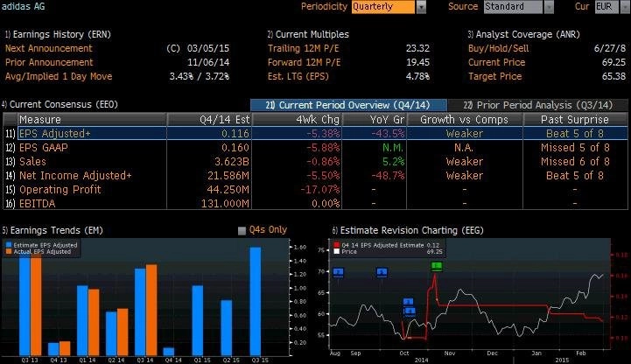Open Current Multiples section

308,34
